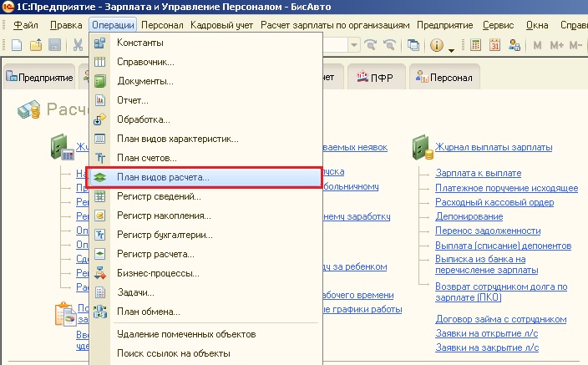Click the M+ memory button

tap(556, 45)
